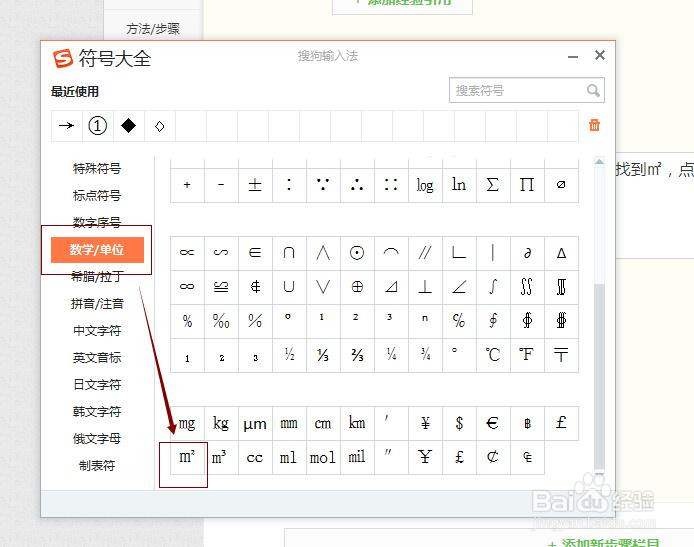Insert the μm micrometer symbol

(255, 424)
